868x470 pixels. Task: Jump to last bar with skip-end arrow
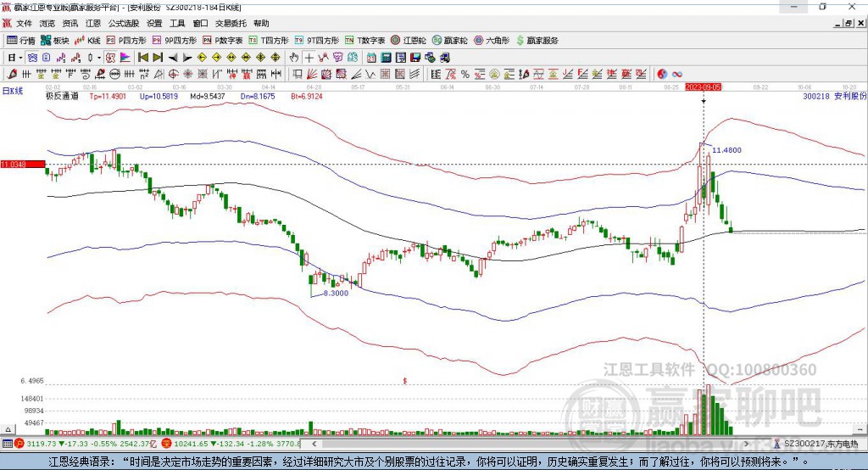click(x=158, y=58)
